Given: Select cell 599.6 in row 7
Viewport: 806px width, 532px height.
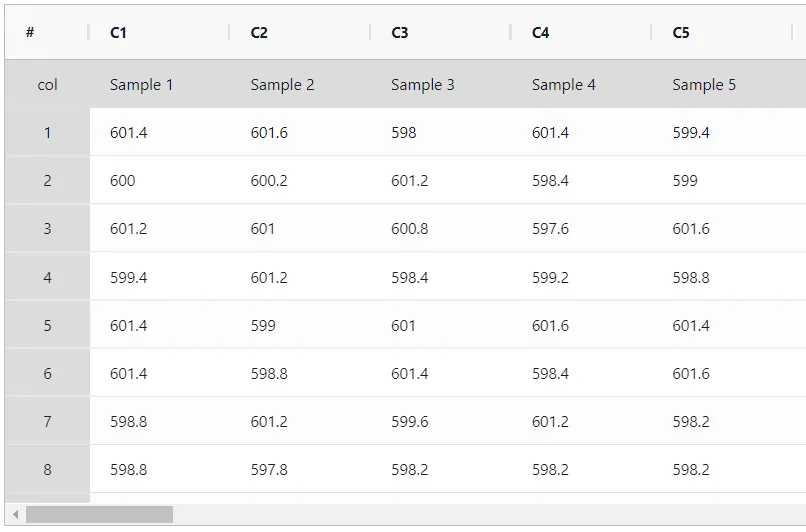Looking at the screenshot, I should point(441,421).
